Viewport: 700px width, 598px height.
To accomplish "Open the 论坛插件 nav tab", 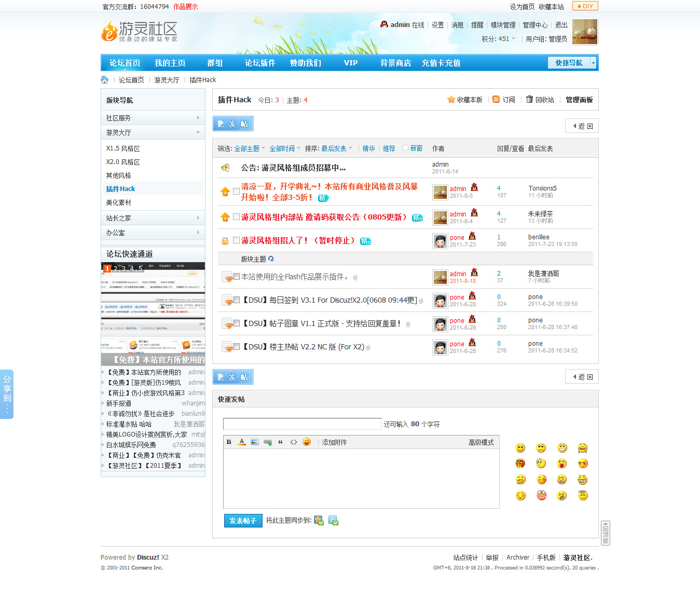I will 260,63.
